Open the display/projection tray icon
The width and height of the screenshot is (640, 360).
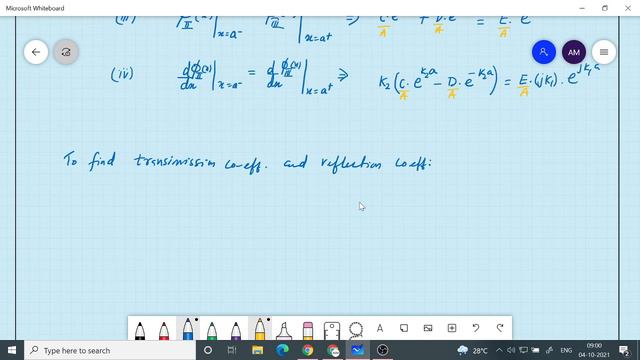523,350
